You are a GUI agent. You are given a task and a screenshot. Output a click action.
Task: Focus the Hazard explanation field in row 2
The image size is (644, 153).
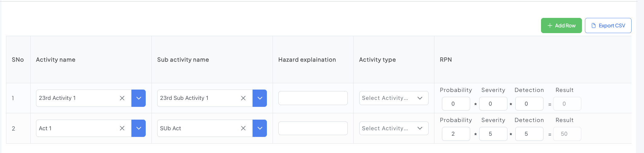point(313,128)
